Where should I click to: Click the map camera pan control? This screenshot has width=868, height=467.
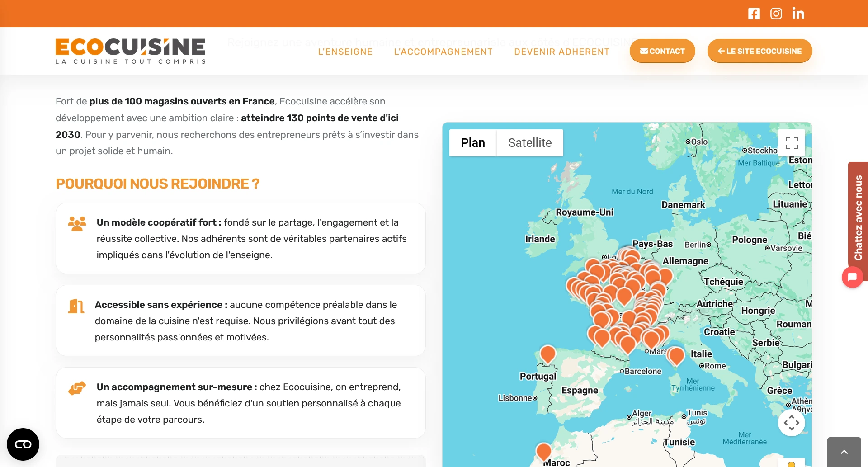(x=792, y=423)
